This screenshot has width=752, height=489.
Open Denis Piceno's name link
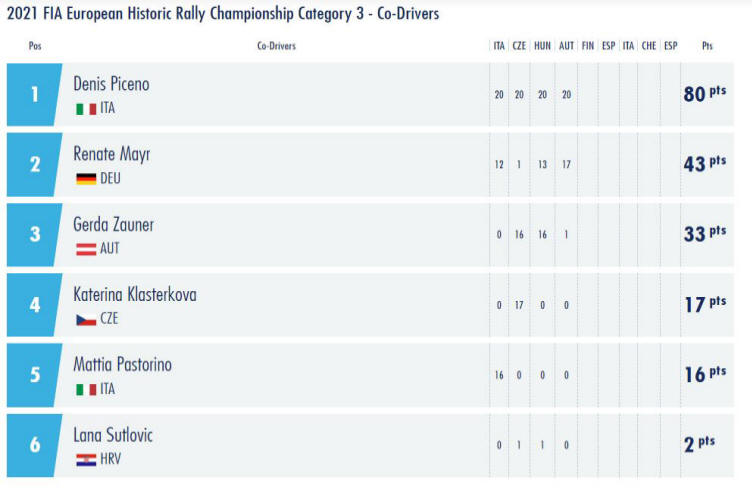(x=111, y=84)
